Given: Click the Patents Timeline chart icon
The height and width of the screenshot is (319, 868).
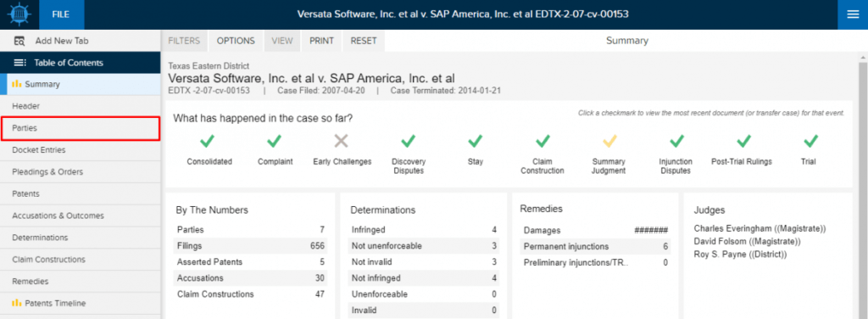Looking at the screenshot, I should point(17,303).
